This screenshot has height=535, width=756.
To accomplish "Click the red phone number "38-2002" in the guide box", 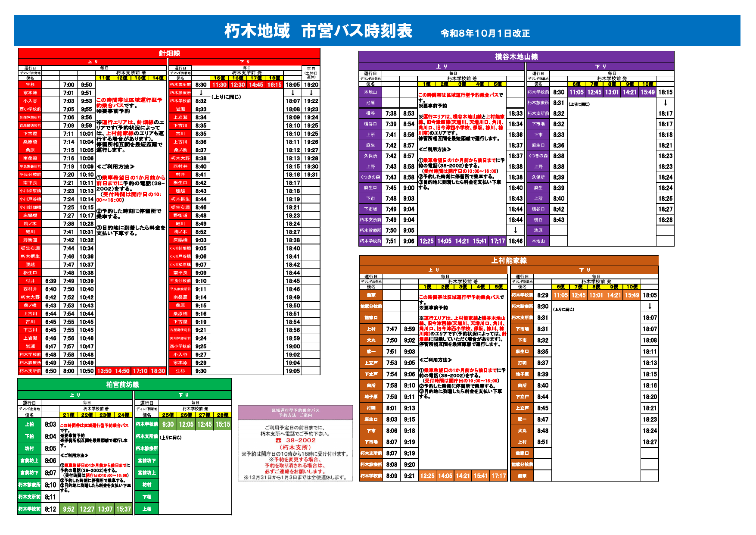I will pyautogui.click(x=301, y=441).
